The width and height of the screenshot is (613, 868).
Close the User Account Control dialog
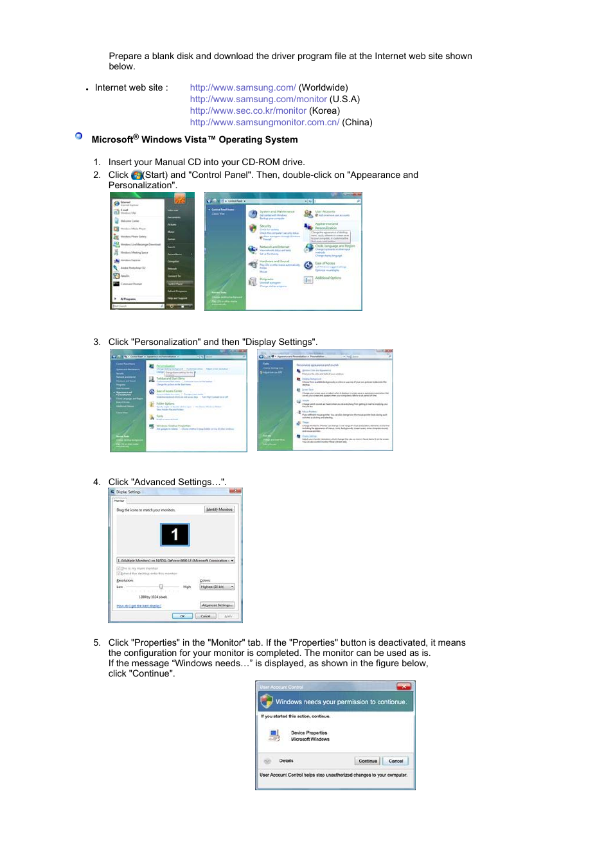[404, 687]
